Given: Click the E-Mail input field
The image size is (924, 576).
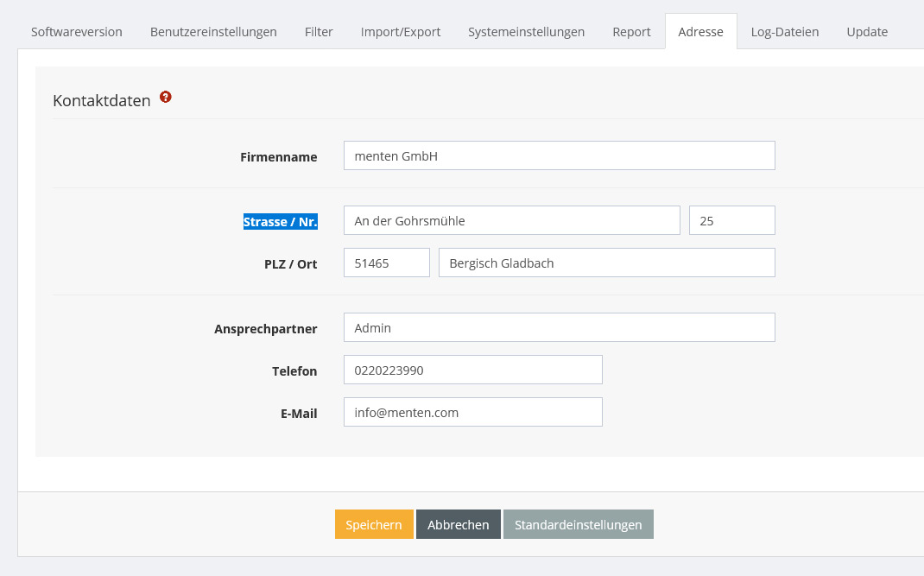Looking at the screenshot, I should pyautogui.click(x=472, y=413).
